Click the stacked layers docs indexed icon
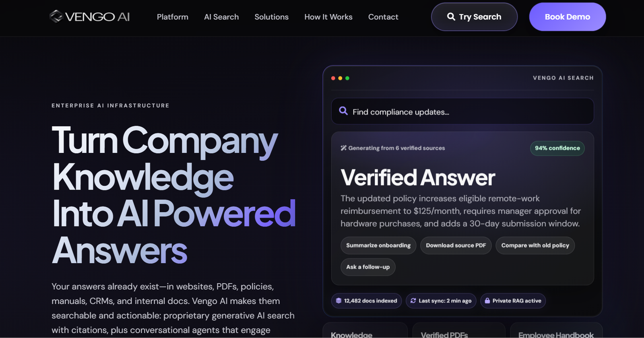The height and width of the screenshot is (338, 644). [x=339, y=301]
